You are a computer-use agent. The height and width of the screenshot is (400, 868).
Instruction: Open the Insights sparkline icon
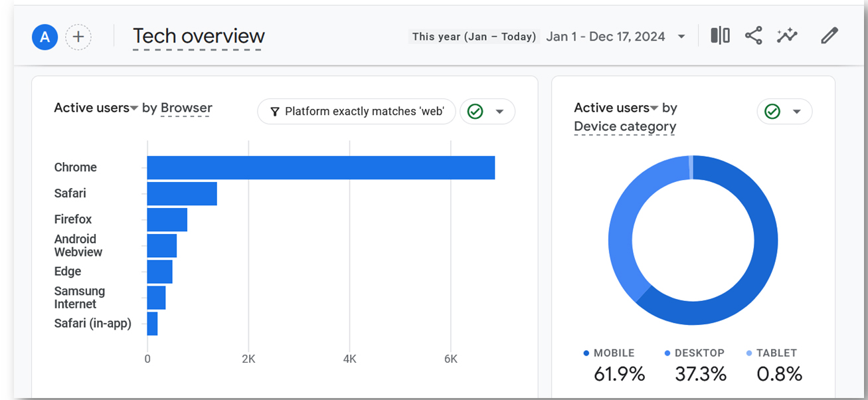click(x=787, y=36)
